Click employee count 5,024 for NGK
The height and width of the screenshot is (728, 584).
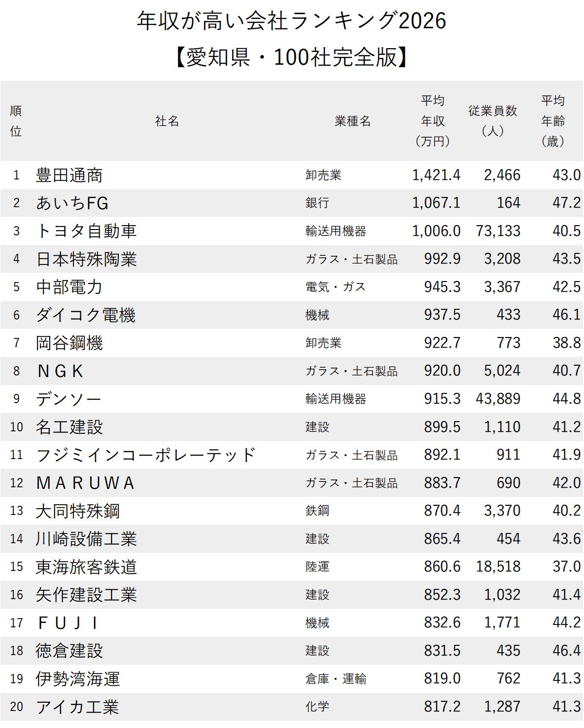pyautogui.click(x=502, y=371)
